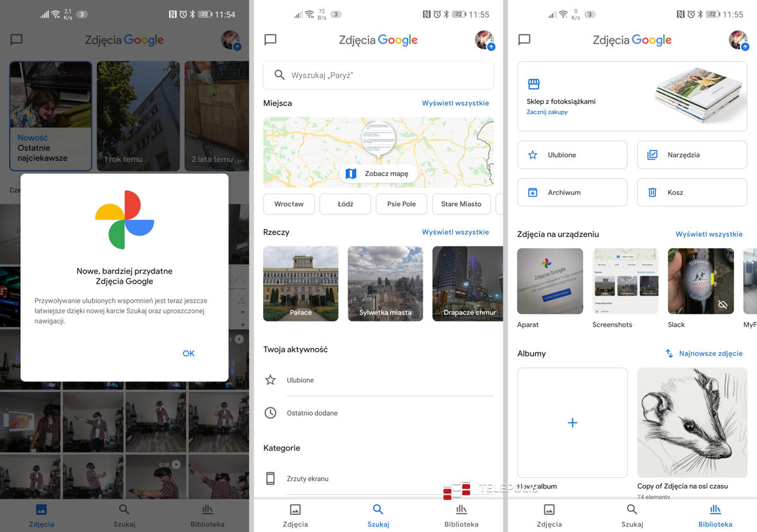Tap the clock icon beside Ostatnio dodane
The image size is (757, 532).
click(x=271, y=413)
